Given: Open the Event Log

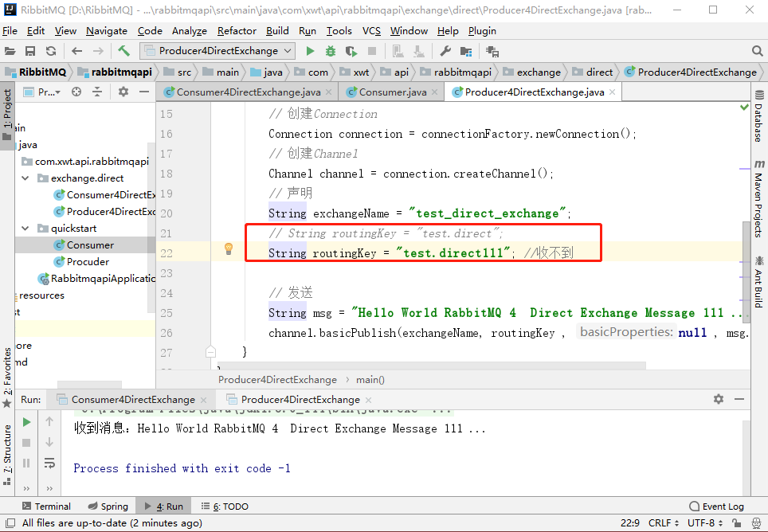Looking at the screenshot, I should [716, 507].
